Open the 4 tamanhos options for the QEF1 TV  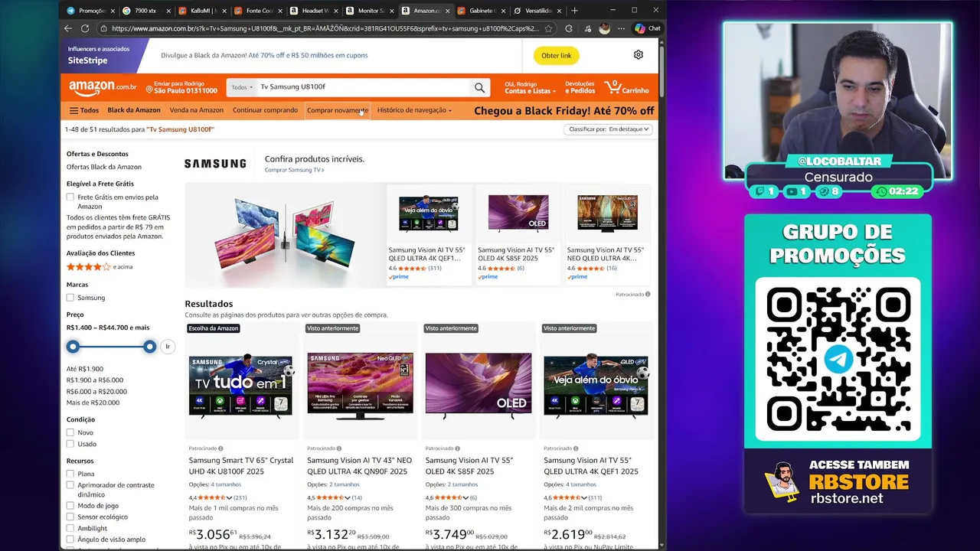[x=581, y=484]
